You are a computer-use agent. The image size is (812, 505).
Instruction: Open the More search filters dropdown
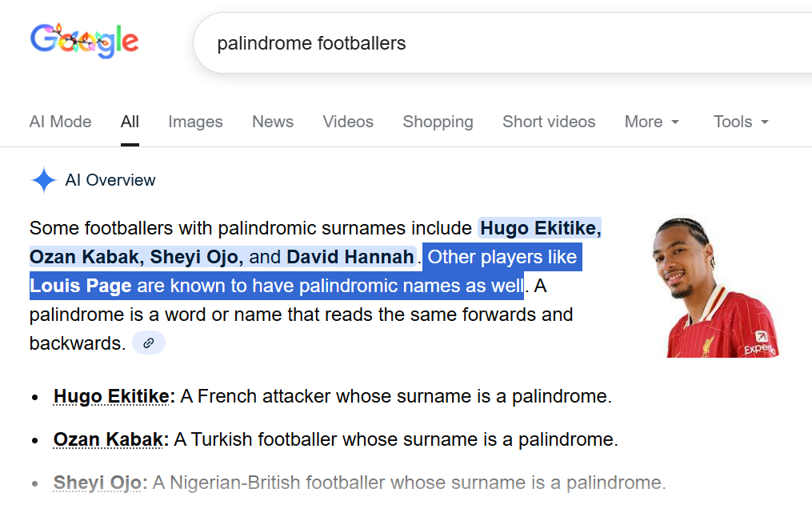pos(652,122)
